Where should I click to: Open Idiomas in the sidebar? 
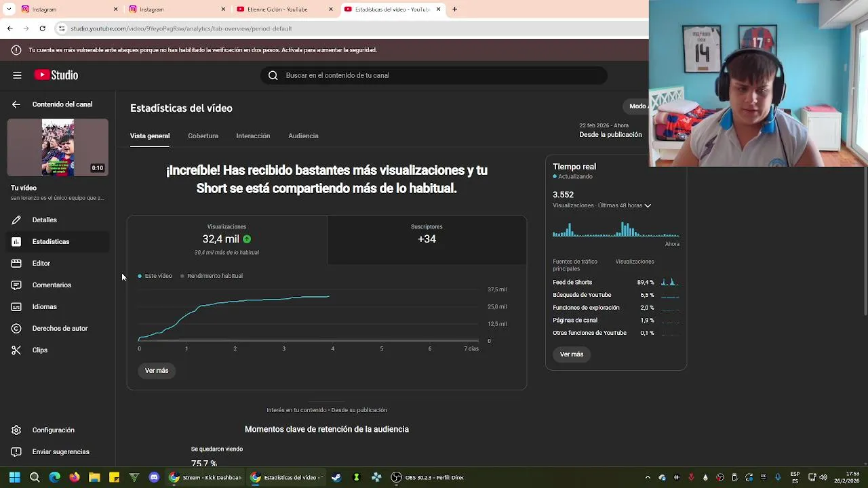point(58,306)
